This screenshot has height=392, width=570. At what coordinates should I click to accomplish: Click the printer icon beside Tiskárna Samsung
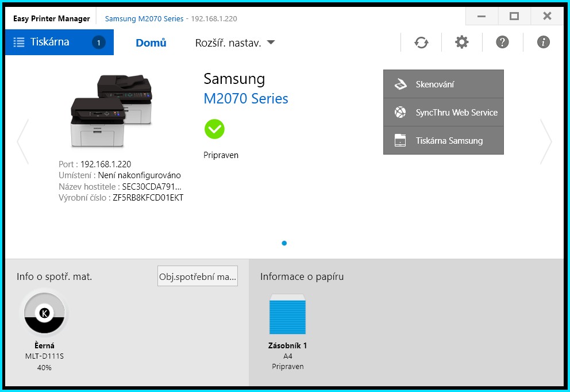click(400, 140)
